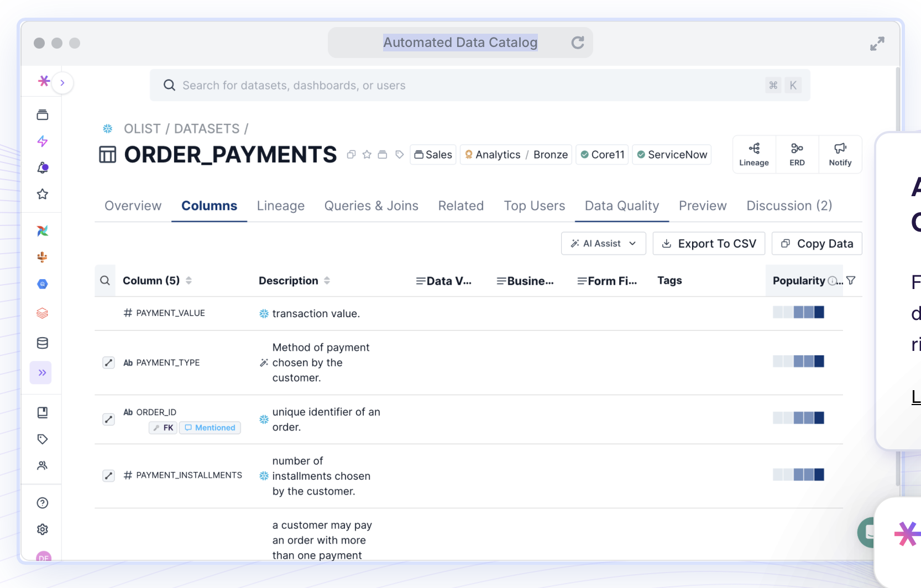Click the Popularity info icon
This screenshot has height=588, width=921.
pyautogui.click(x=832, y=281)
